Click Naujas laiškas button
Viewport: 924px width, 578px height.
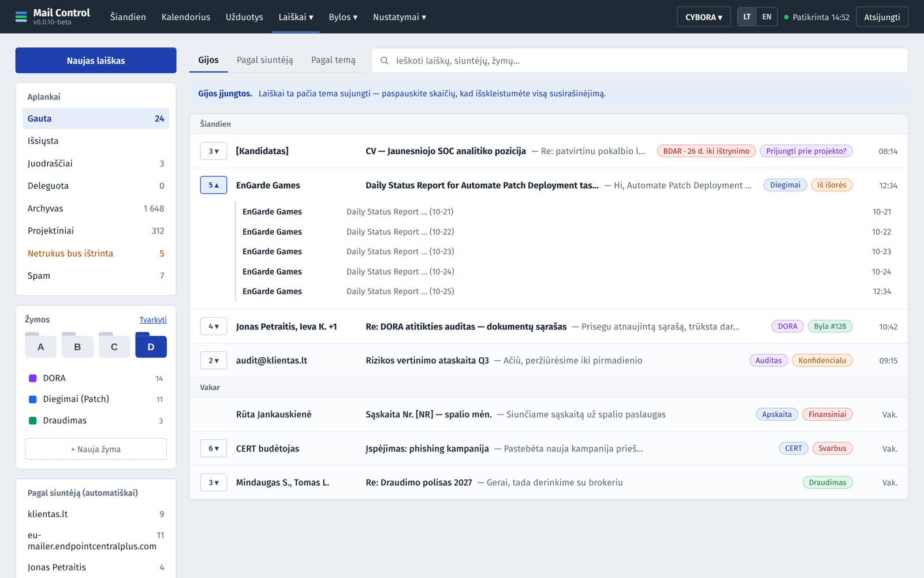[96, 61]
